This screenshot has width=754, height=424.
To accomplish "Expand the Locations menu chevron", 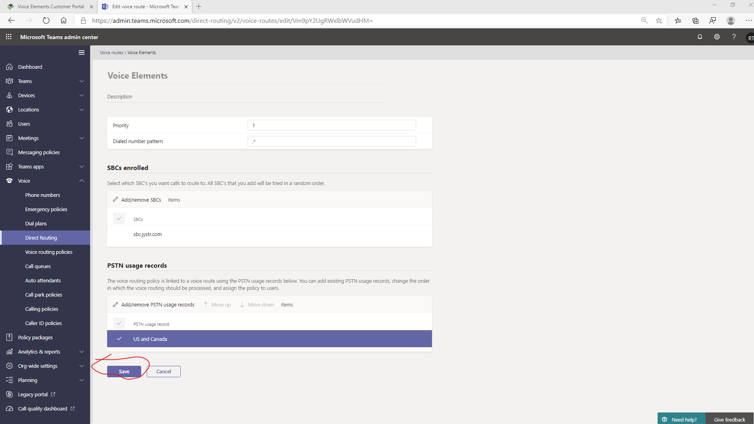I will click(81, 110).
